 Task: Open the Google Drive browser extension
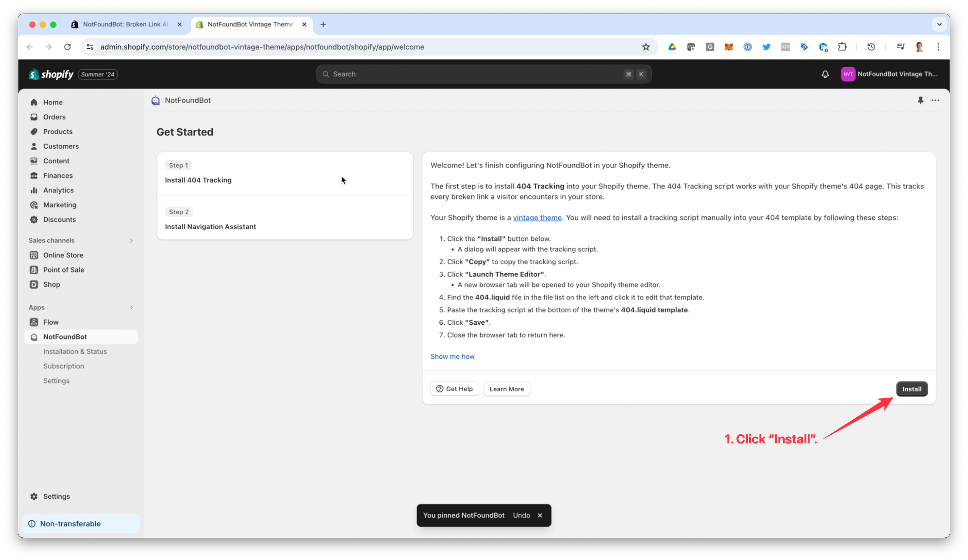point(672,47)
